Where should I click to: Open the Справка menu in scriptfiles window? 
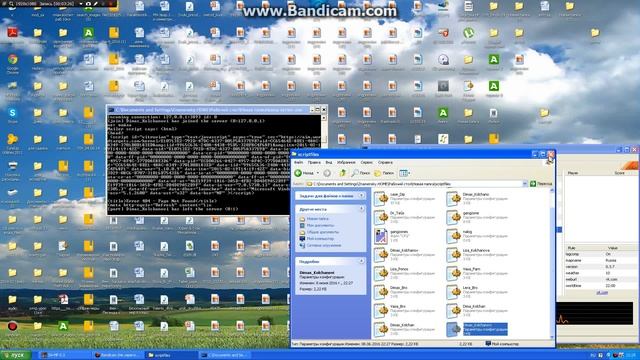[385, 162]
